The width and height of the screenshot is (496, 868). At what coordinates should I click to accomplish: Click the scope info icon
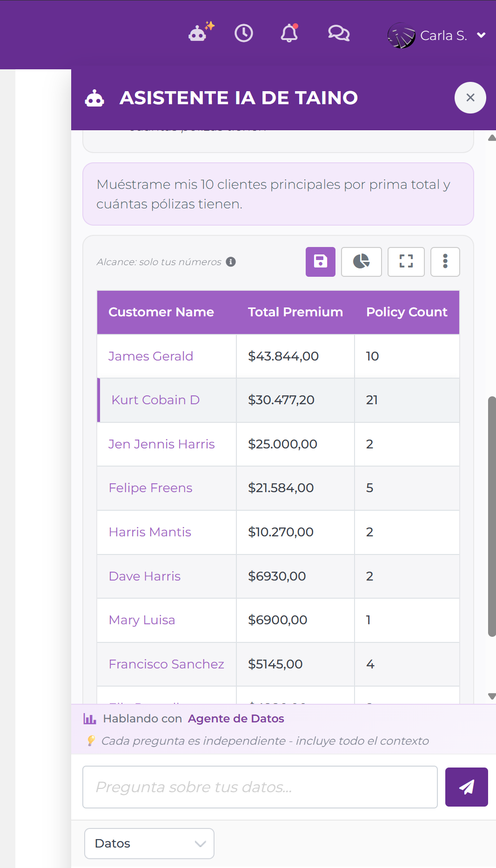coord(231,262)
